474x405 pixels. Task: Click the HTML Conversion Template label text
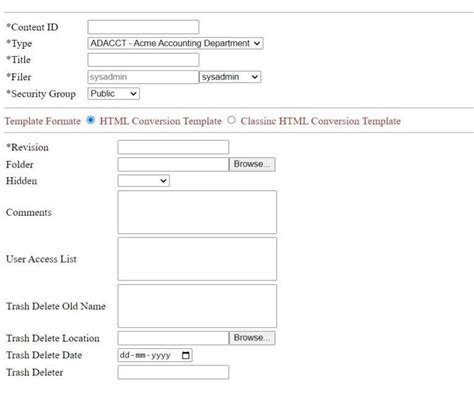(x=161, y=121)
